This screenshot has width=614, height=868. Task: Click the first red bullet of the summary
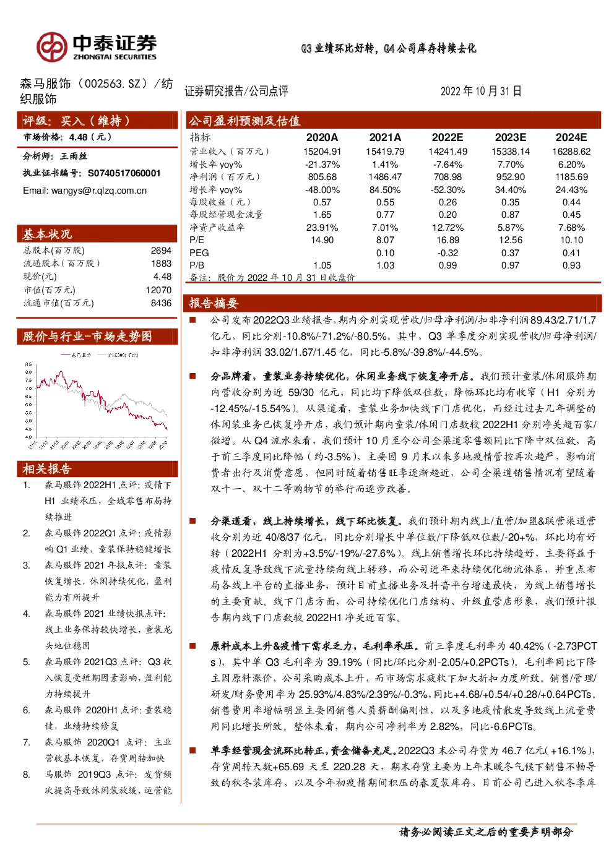point(192,320)
